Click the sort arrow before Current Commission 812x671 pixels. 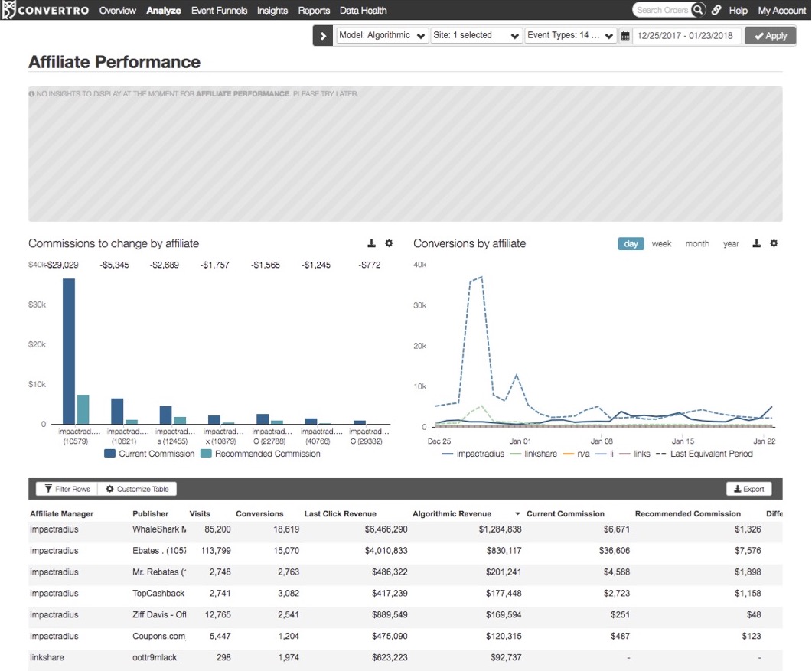517,513
